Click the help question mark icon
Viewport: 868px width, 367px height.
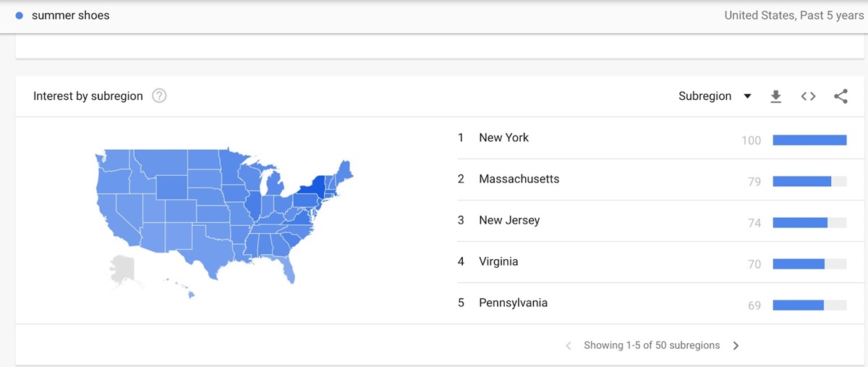coord(159,96)
